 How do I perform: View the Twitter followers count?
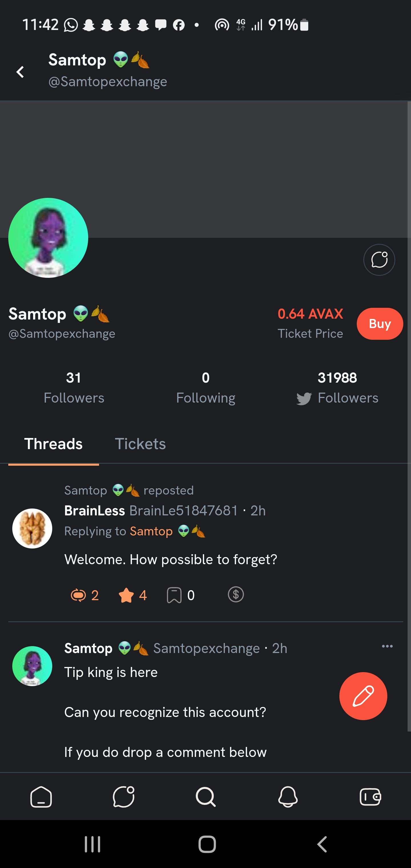pyautogui.click(x=337, y=387)
